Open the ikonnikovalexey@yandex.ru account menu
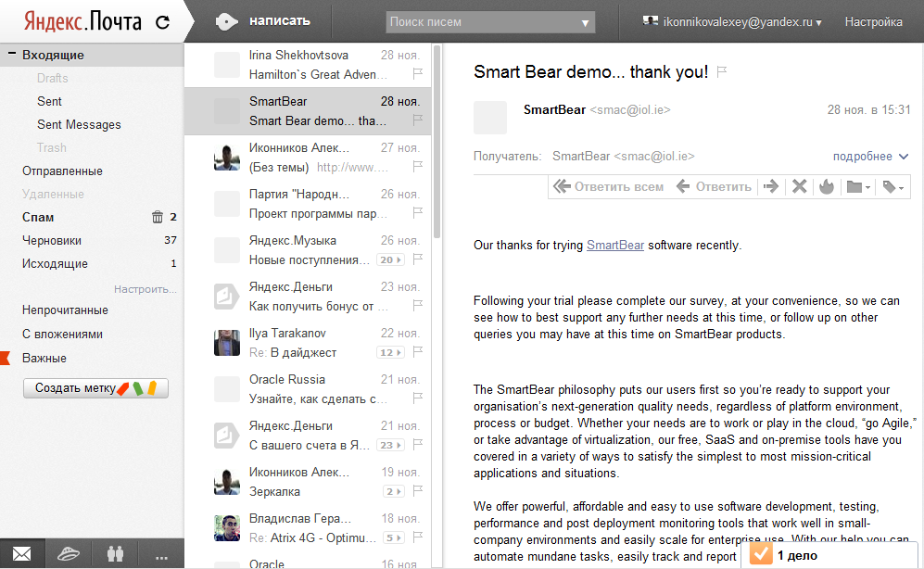The width and height of the screenshot is (924, 569). click(732, 22)
